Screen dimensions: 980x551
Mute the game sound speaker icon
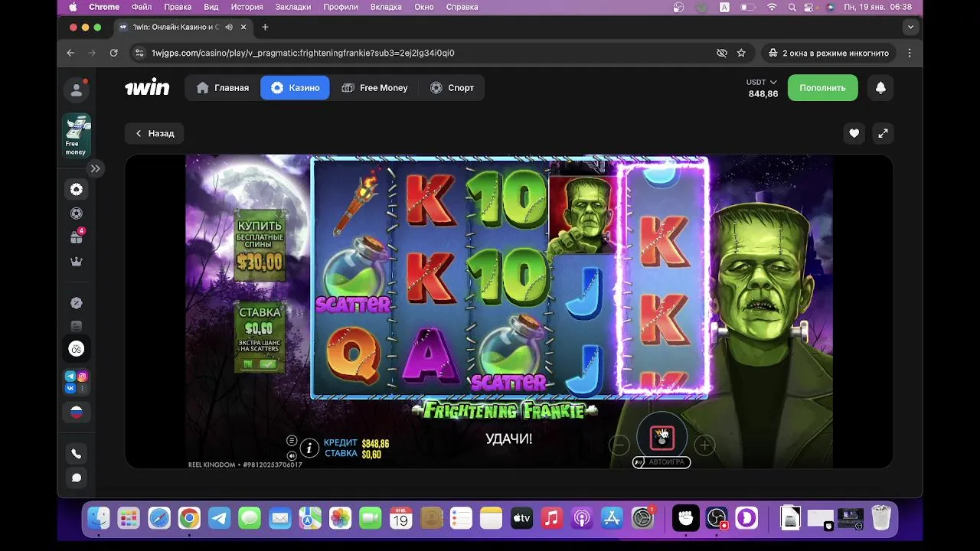coord(292,455)
